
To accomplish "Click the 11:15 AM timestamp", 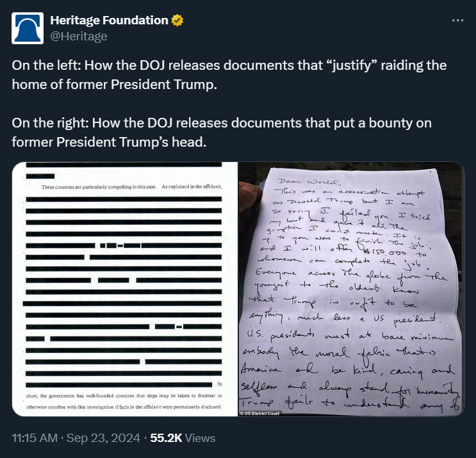I will pos(35,439).
